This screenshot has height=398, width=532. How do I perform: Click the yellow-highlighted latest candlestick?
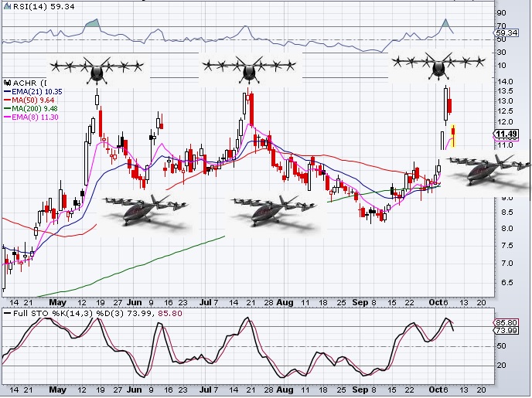[453, 135]
